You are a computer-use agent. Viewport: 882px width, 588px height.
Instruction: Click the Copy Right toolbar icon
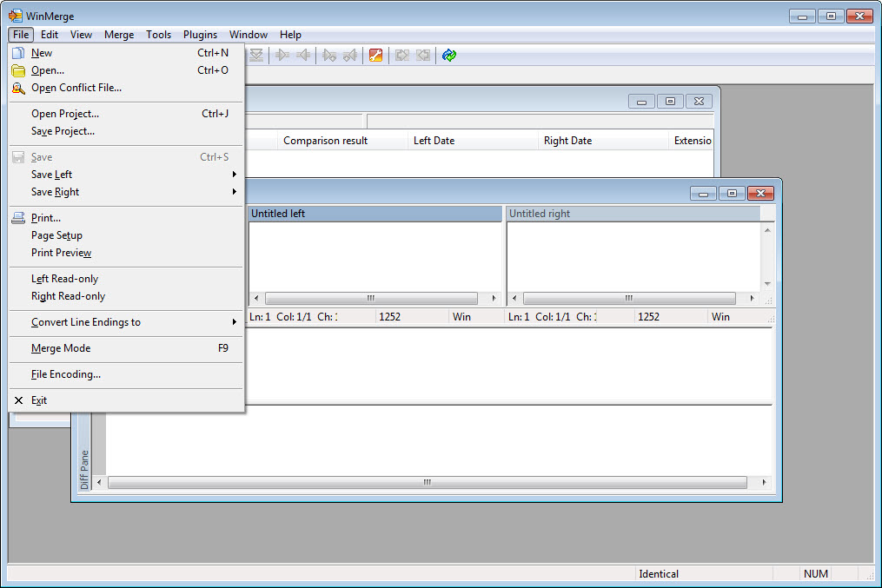[282, 55]
